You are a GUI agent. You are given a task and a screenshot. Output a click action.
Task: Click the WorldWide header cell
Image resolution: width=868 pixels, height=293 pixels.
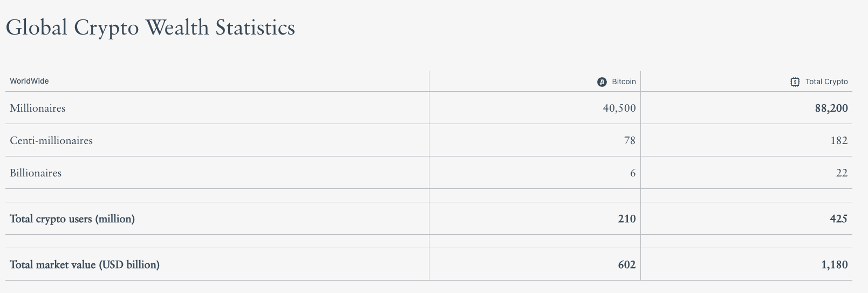[x=29, y=81]
